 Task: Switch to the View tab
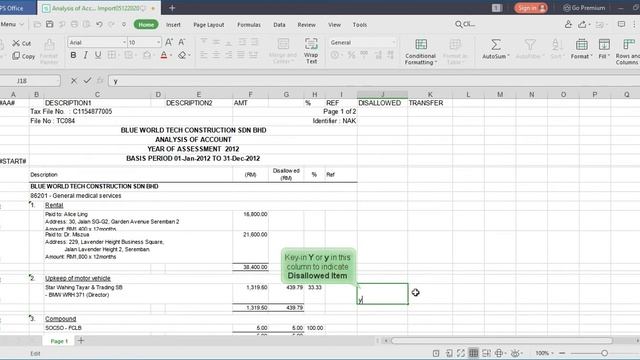(x=334, y=25)
